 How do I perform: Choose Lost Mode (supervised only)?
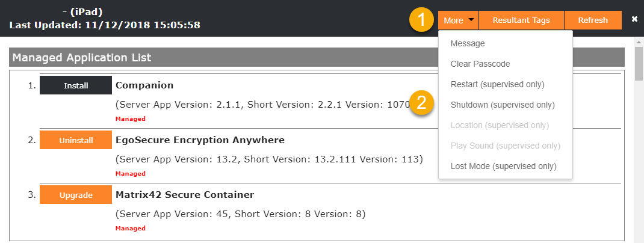point(505,167)
